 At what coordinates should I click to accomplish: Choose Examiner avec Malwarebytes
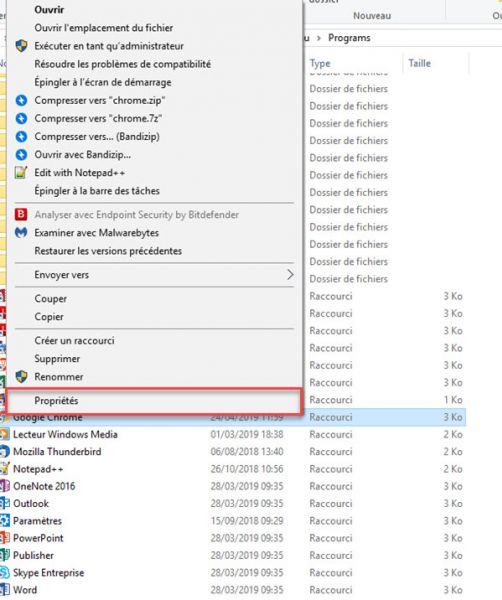pos(96,233)
